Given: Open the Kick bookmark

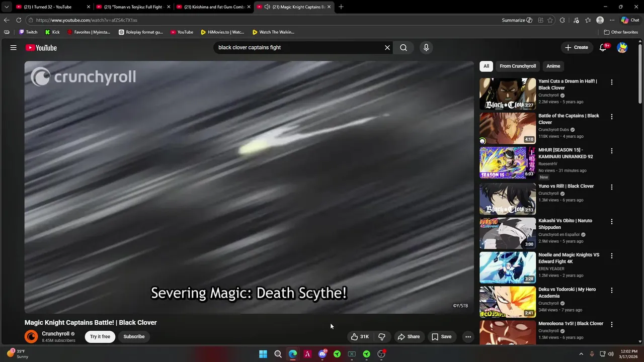Looking at the screenshot, I should tap(52, 32).
